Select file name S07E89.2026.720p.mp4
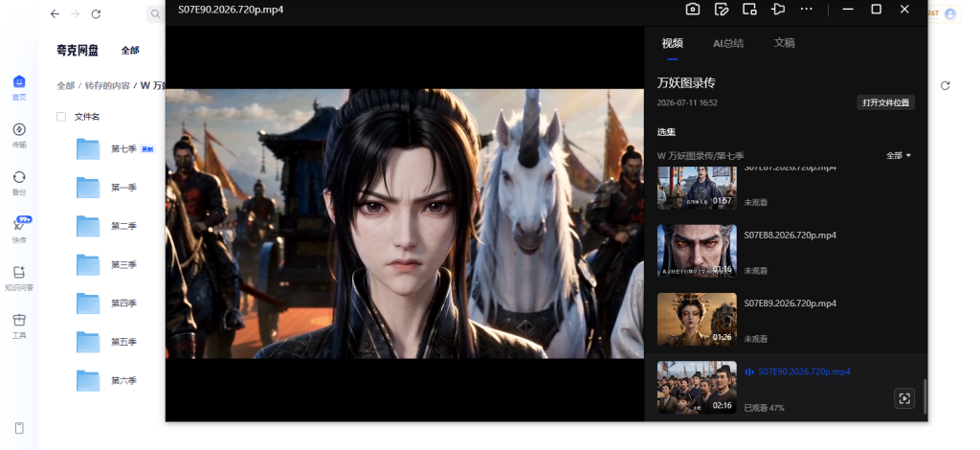This screenshot has height=450, width=980. 790,304
